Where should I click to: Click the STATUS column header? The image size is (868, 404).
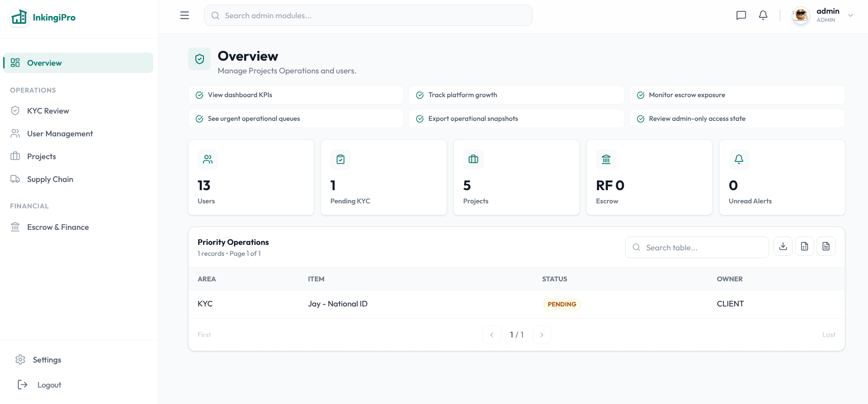click(x=554, y=279)
